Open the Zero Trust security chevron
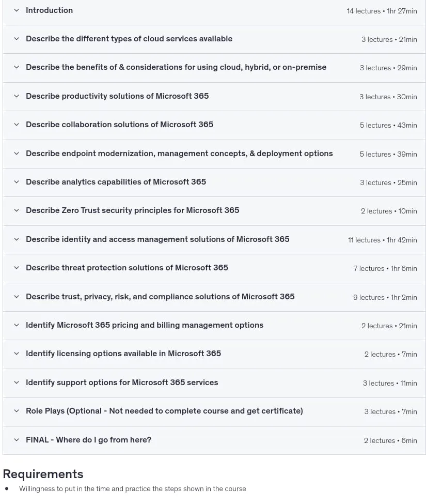This screenshot has width=426, height=504. [x=17, y=210]
